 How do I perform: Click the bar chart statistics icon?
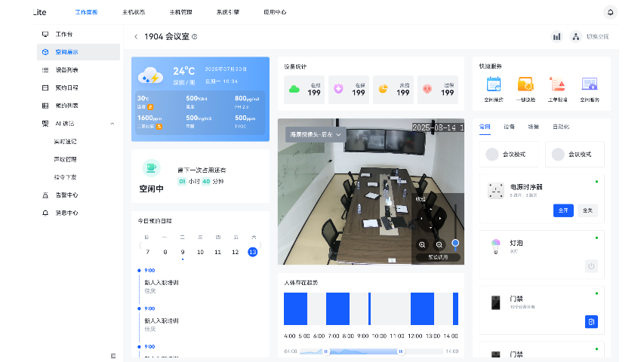pyautogui.click(x=556, y=37)
